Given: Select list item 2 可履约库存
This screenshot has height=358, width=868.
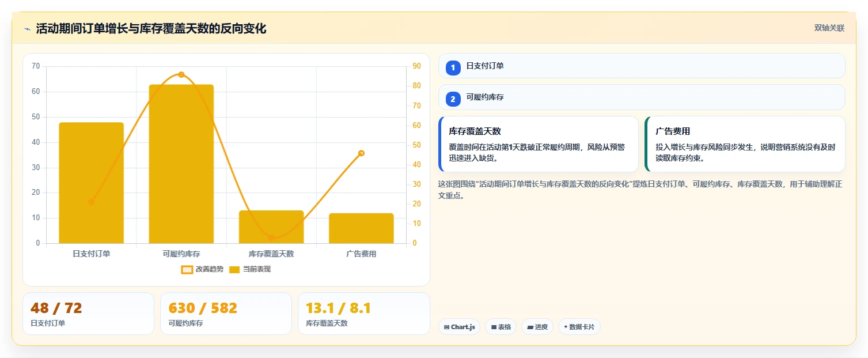Looking at the screenshot, I should pyautogui.click(x=642, y=97).
